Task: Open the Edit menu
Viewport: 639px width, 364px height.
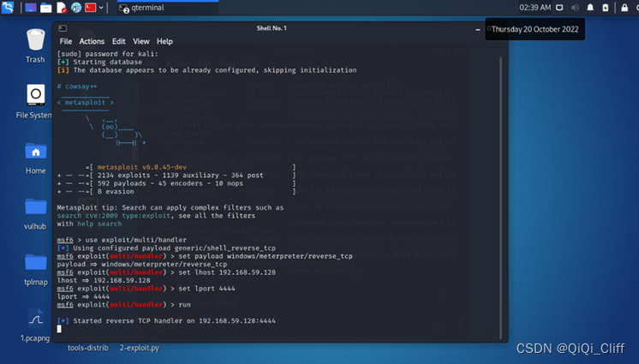Action: 118,41
